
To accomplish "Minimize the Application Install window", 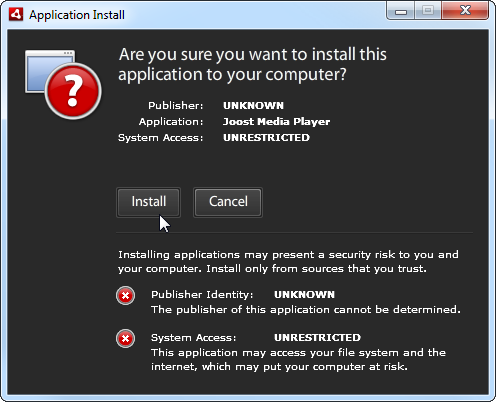I will [401, 11].
